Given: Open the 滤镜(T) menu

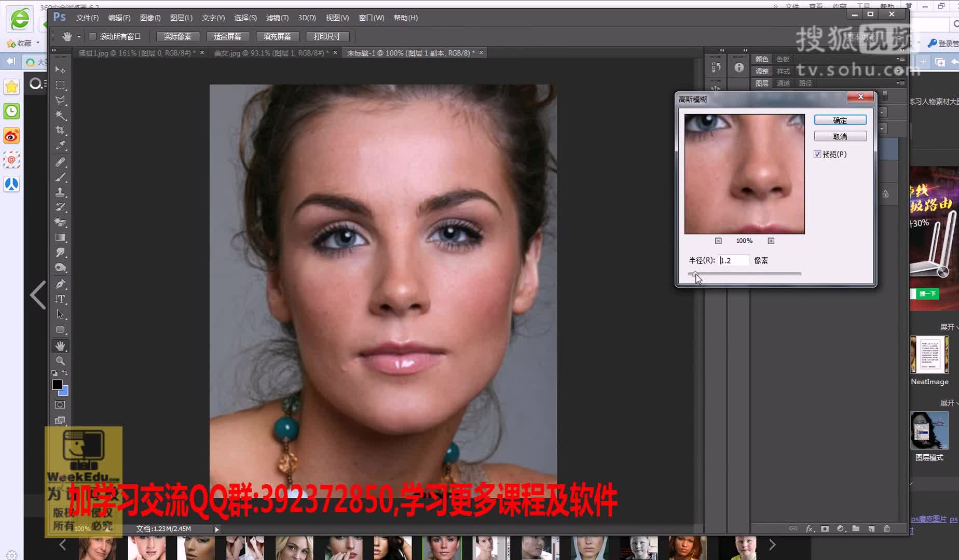Looking at the screenshot, I should point(277,18).
